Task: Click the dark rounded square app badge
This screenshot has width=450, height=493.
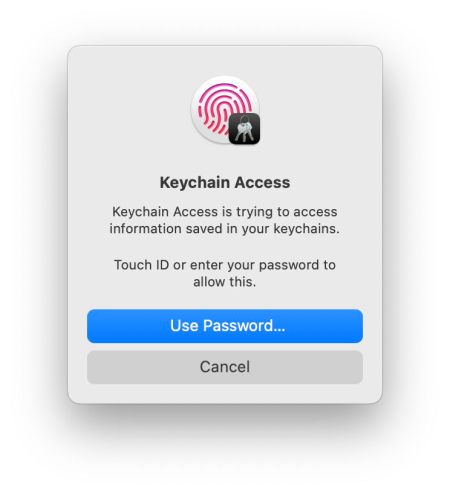Action: coord(244,129)
